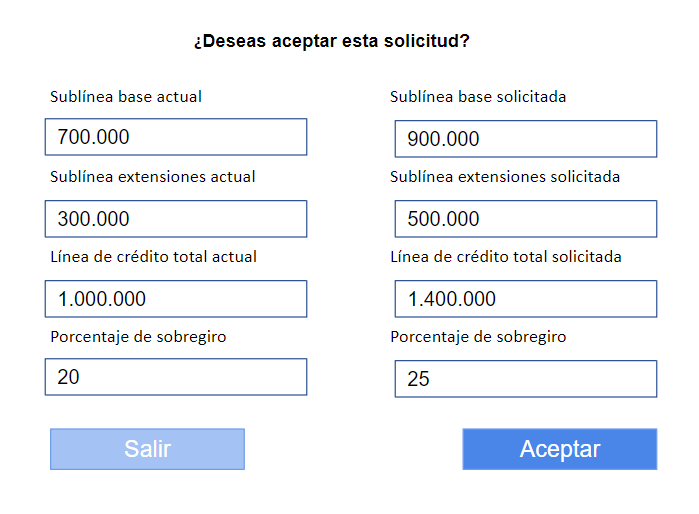699x514 pixels.
Task: Select the 'Línea de crédito total actual' label
Action: point(153,257)
